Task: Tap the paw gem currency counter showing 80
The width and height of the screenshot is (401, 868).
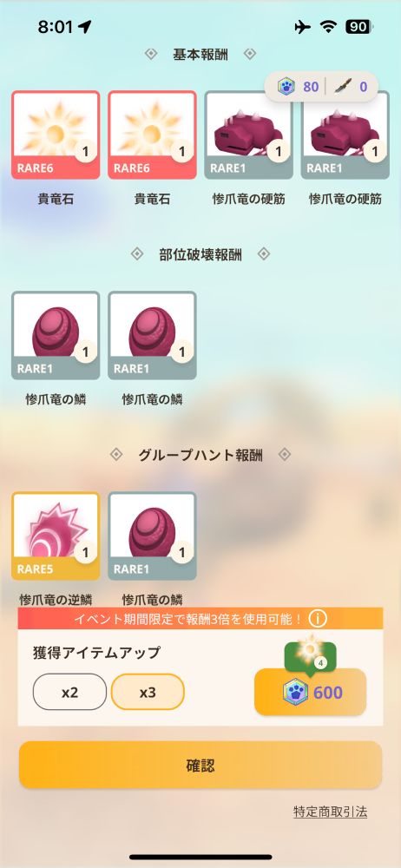Action: 298,86
